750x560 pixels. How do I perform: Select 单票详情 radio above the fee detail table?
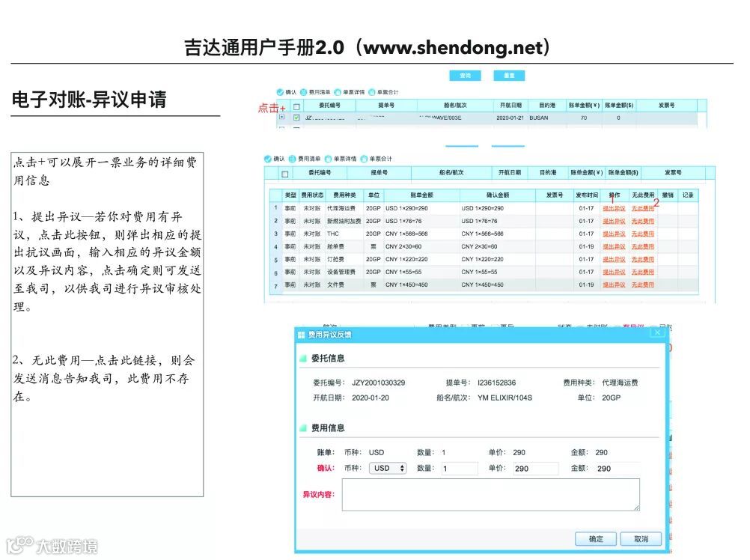(x=328, y=159)
